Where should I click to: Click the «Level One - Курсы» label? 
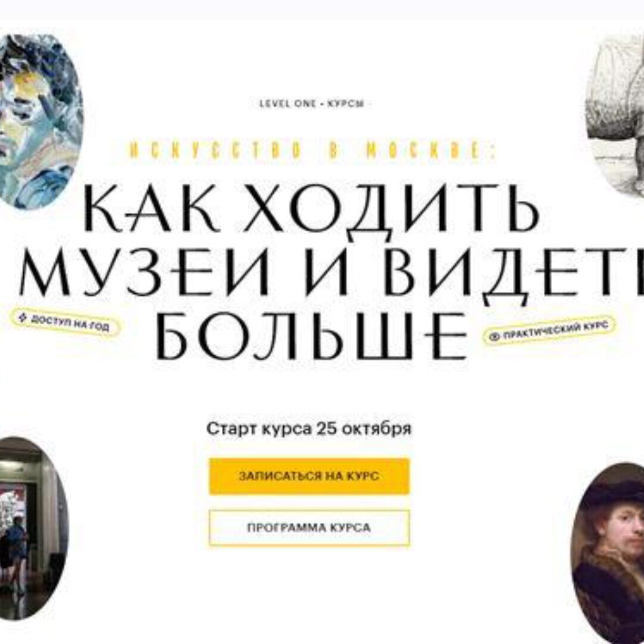pos(312,104)
